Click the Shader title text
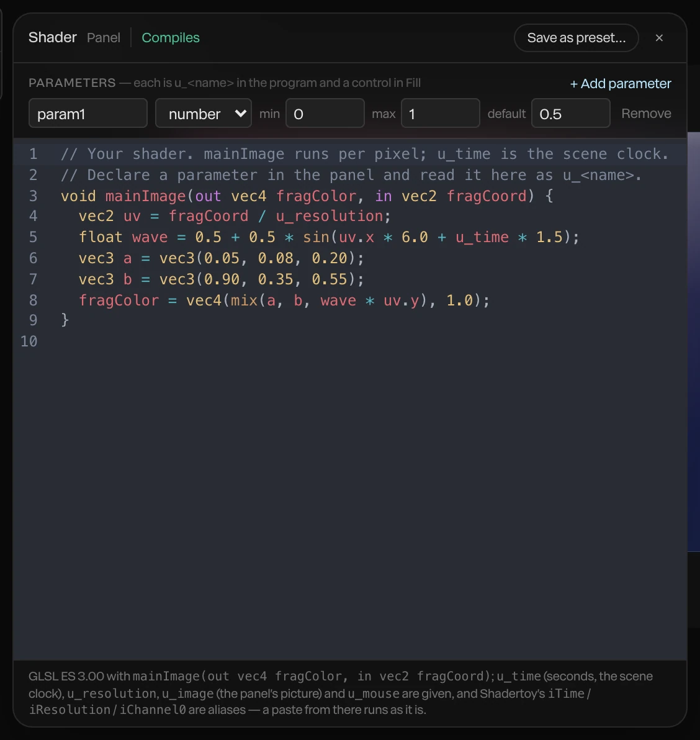Viewport: 700px width, 740px height. click(52, 37)
